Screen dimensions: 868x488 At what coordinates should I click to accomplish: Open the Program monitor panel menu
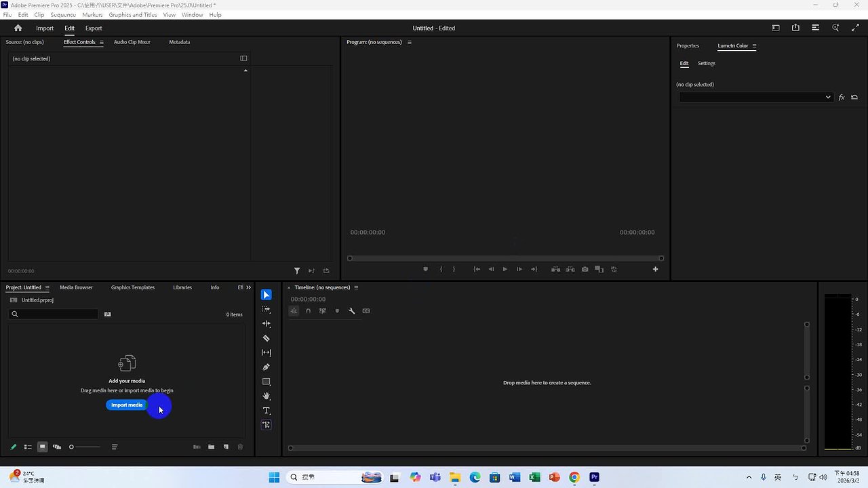click(x=409, y=42)
